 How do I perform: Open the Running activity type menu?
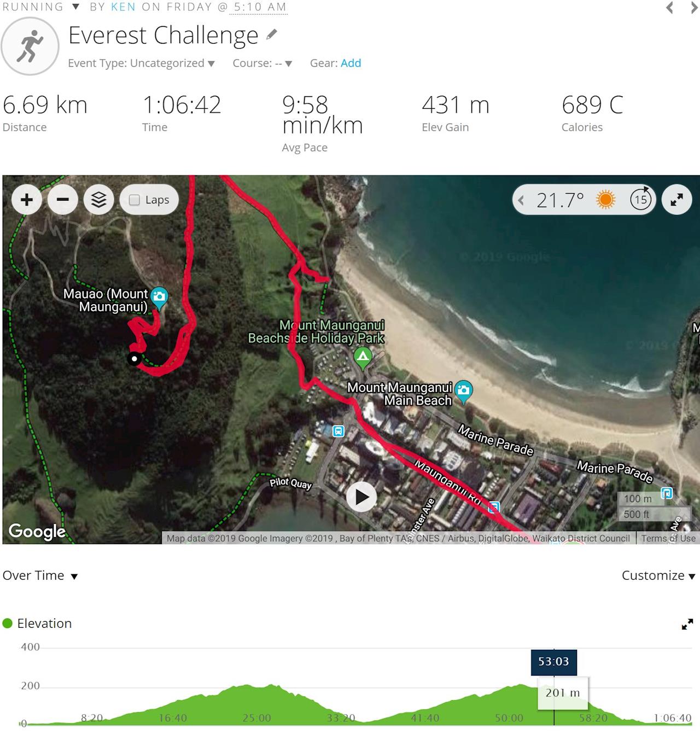[x=41, y=7]
